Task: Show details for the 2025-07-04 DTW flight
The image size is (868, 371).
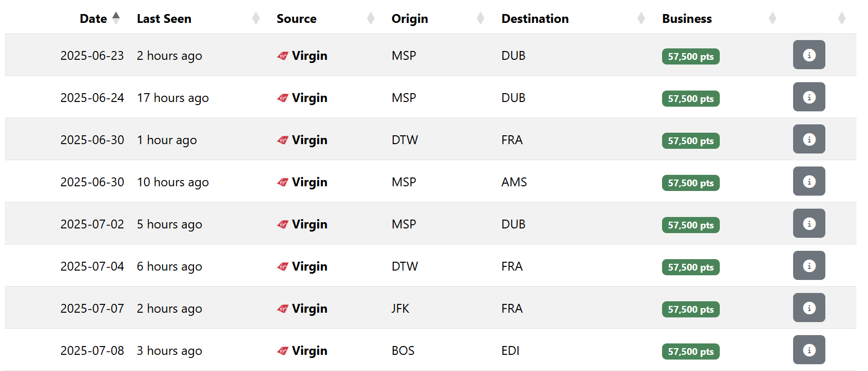Action: [x=809, y=265]
